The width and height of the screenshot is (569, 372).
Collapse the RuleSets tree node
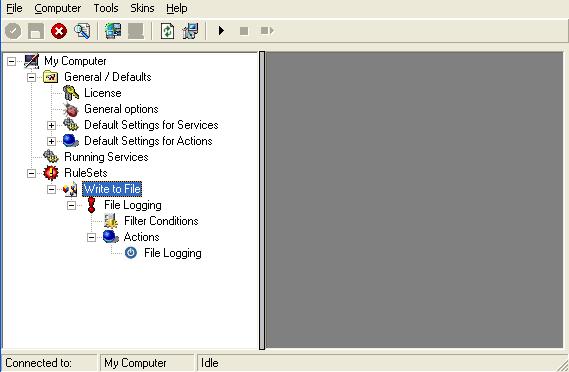point(32,173)
